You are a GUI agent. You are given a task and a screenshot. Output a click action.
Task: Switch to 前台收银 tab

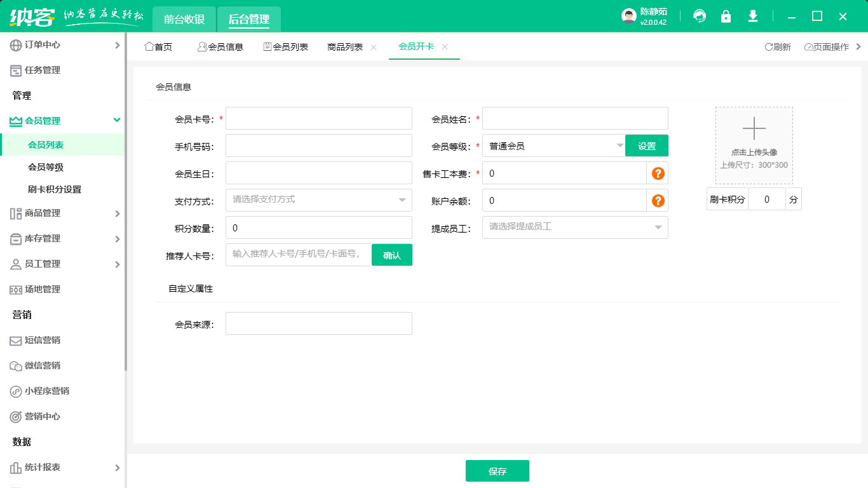pyautogui.click(x=184, y=19)
